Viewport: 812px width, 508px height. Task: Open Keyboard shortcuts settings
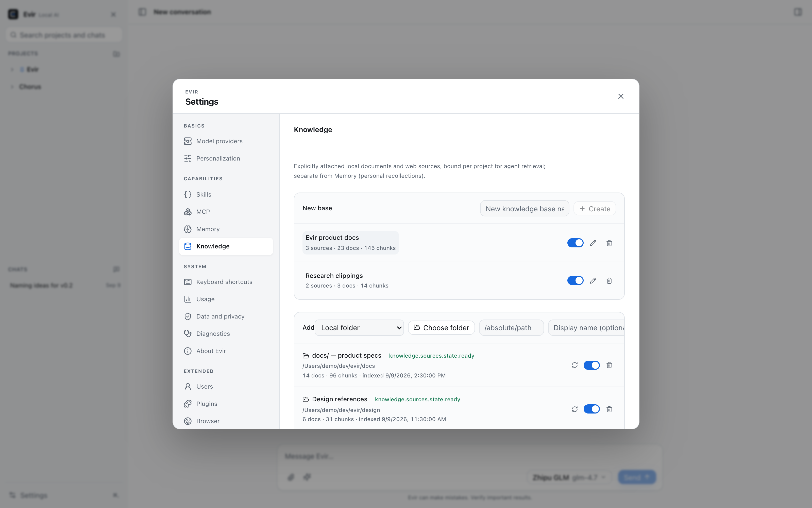point(226,282)
